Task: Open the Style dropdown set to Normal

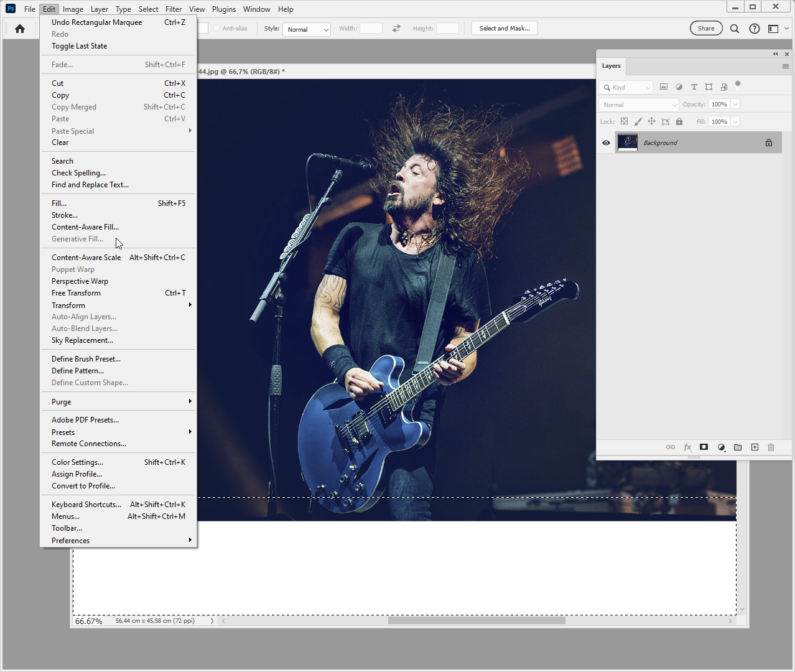Action: pyautogui.click(x=307, y=29)
